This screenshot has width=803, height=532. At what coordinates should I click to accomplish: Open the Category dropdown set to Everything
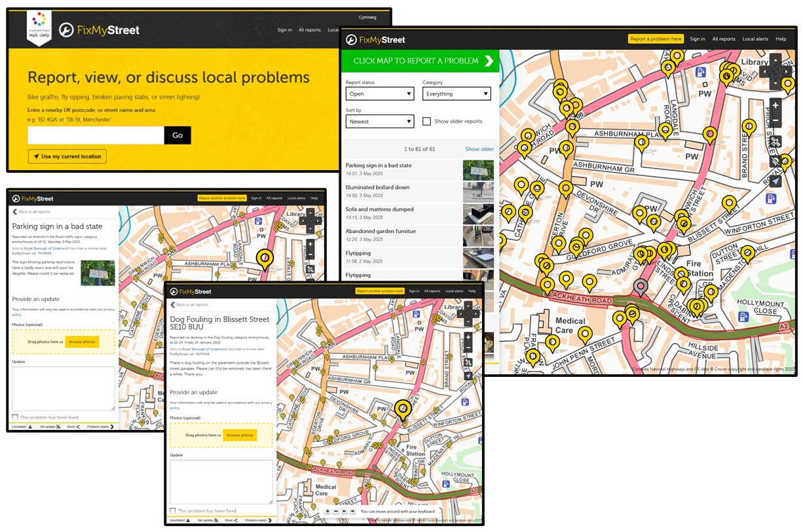(x=457, y=94)
